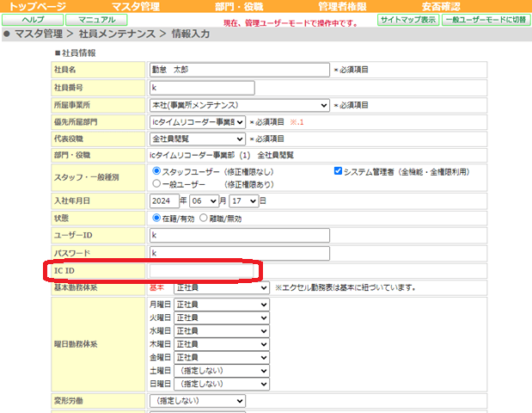Image resolution: width=532 pixels, height=413 pixels.
Task: Switch to 一般ユーザーモード
Action: pyautogui.click(x=486, y=20)
